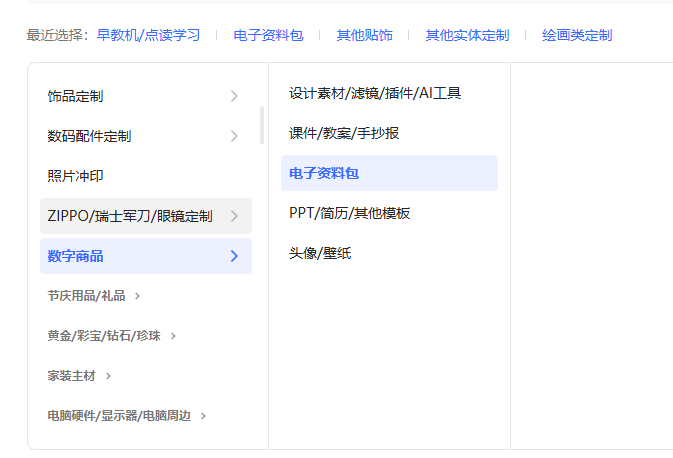
Task: Open recent selection 早教机/点读学习
Action: coord(148,35)
